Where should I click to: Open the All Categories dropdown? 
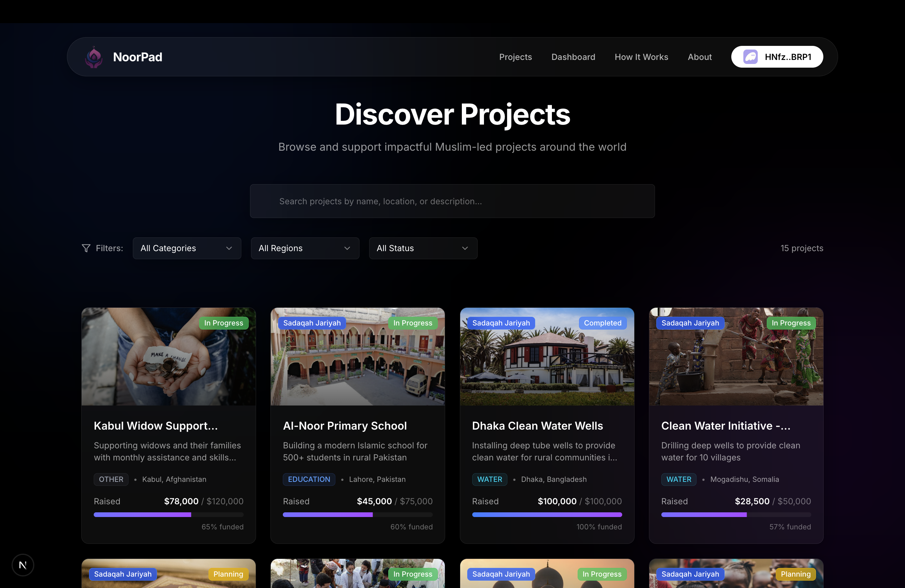coord(187,248)
